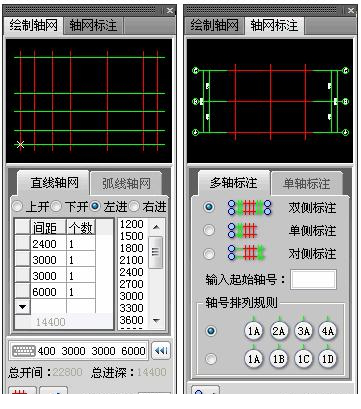Close the right axis annotation panel
Viewport: 361px width, 409px height.
pos(351,11)
